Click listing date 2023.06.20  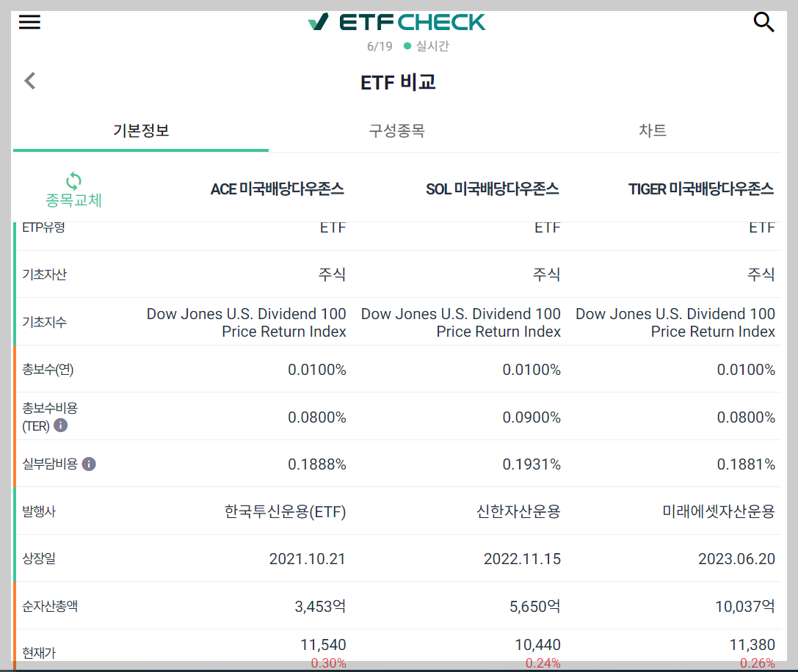coord(736,559)
